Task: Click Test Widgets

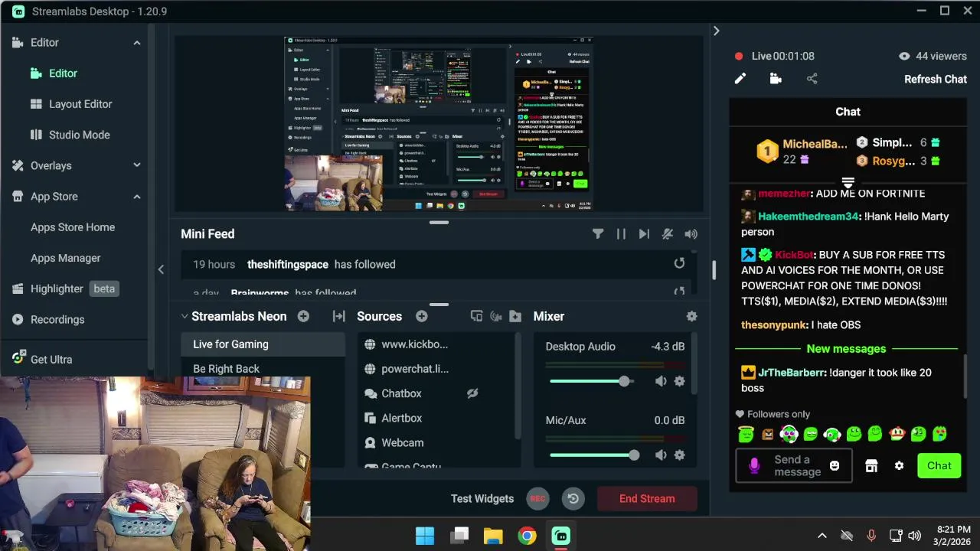Action: click(x=482, y=499)
